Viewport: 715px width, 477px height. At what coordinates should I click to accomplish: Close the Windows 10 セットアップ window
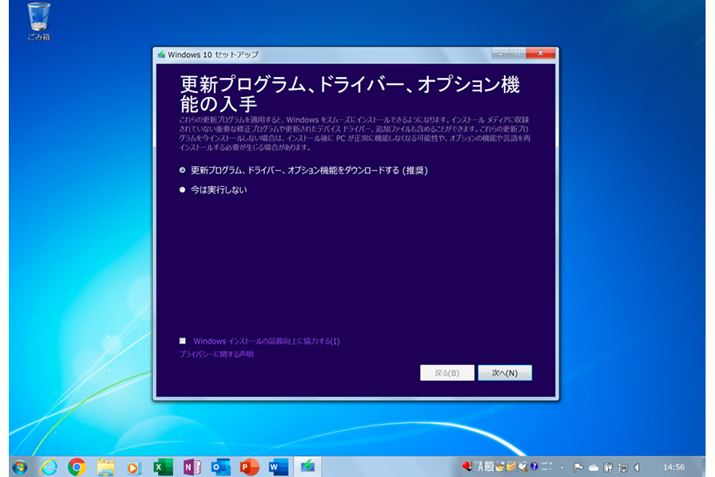point(540,53)
